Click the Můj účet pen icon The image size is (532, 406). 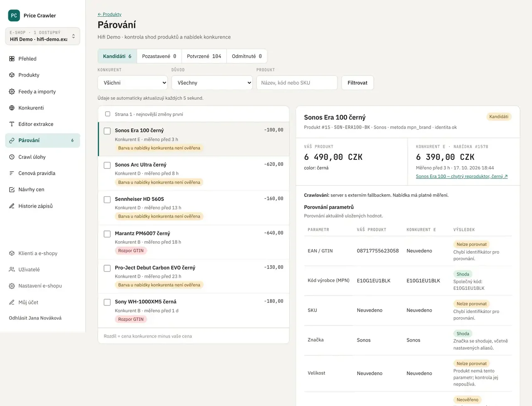[x=12, y=302]
